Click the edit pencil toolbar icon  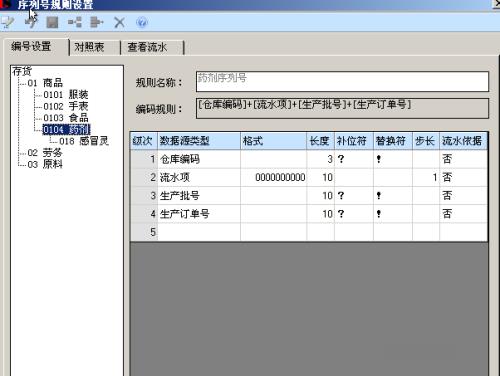tap(7, 22)
